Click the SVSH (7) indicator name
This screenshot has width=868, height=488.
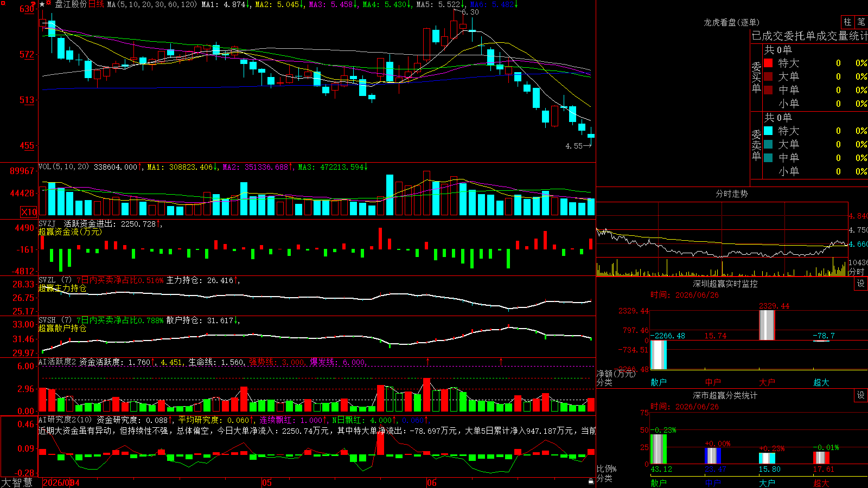tap(55, 320)
